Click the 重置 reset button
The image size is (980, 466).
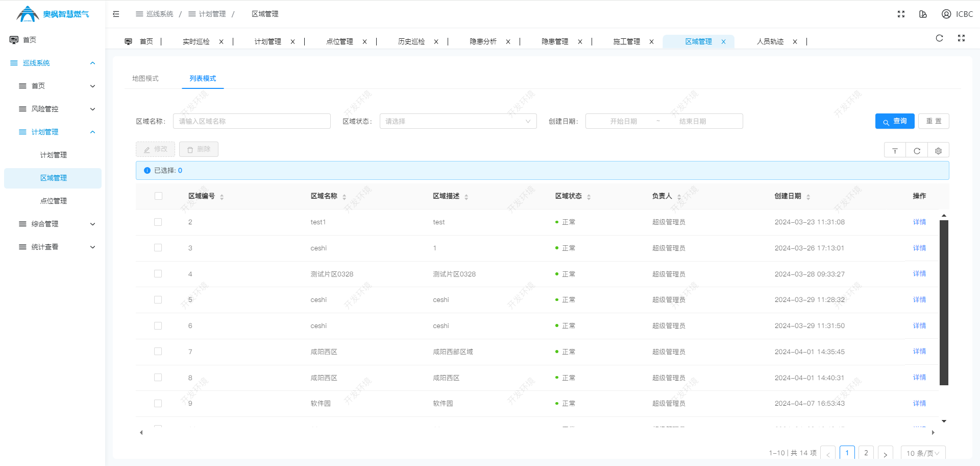click(934, 121)
